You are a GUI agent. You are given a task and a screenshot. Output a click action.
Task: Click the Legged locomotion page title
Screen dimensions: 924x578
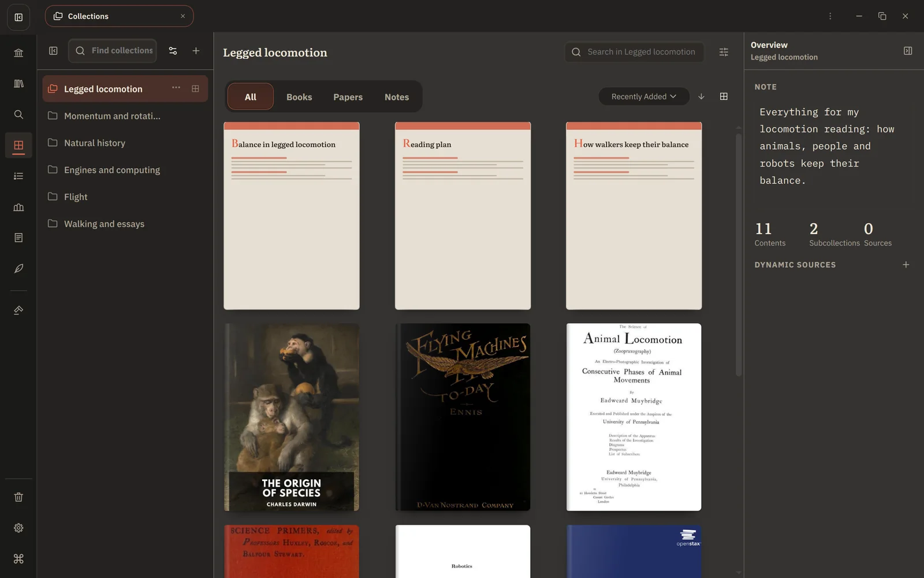tap(275, 53)
